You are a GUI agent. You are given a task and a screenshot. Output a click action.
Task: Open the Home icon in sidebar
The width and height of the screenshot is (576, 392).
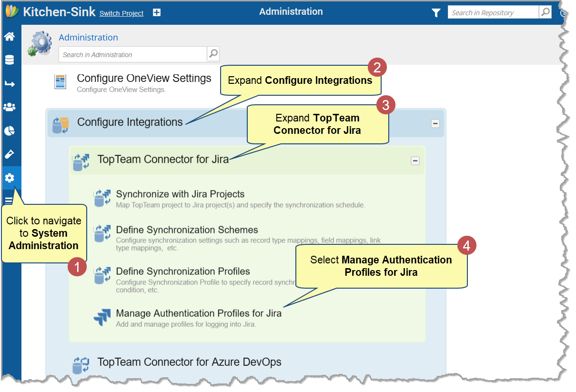(x=9, y=37)
